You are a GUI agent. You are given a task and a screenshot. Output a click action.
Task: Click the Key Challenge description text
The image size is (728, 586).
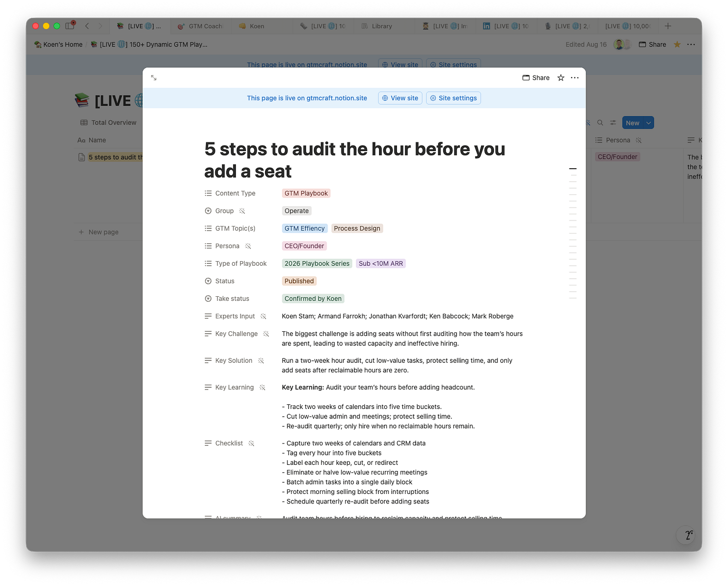pos(402,338)
